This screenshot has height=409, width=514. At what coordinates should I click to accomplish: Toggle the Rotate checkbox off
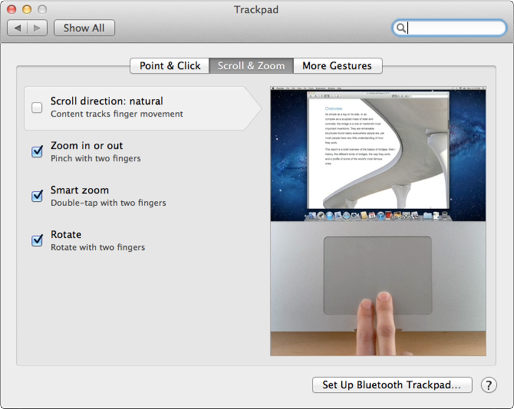click(x=37, y=240)
